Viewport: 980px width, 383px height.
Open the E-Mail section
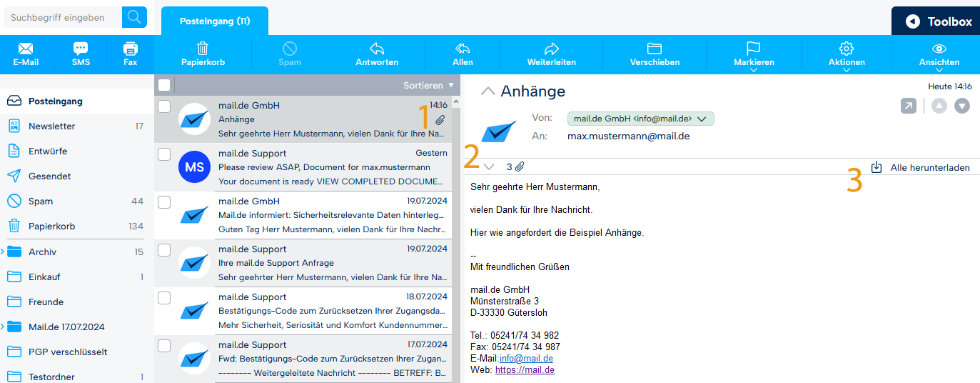26,54
